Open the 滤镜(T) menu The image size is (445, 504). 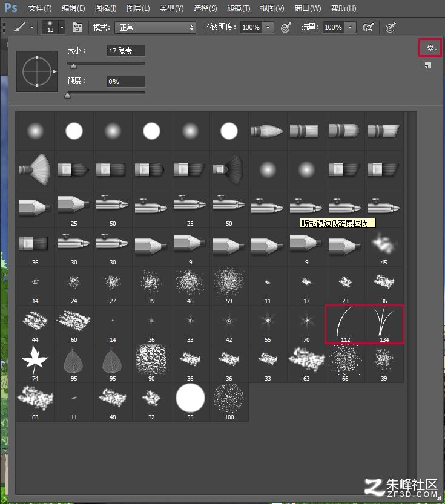point(239,8)
